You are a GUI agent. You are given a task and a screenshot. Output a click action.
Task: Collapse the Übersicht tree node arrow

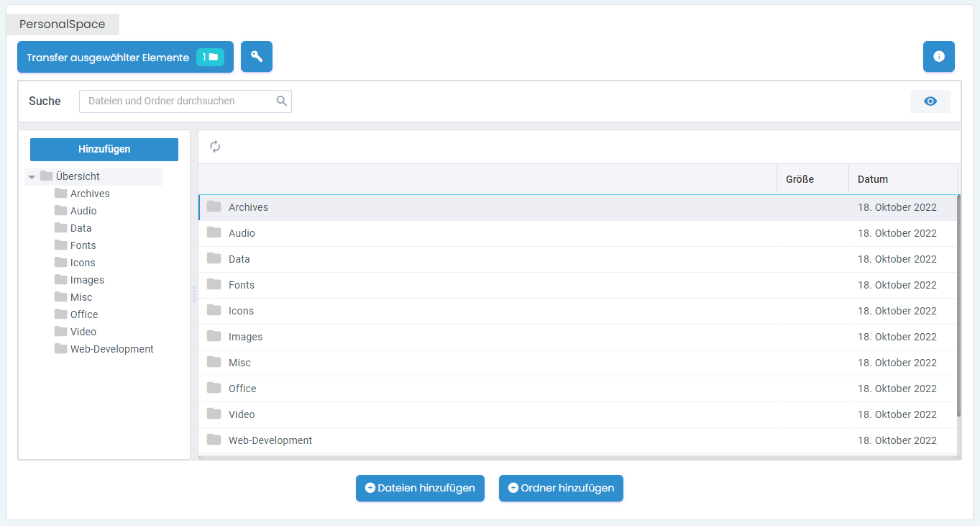coord(32,177)
